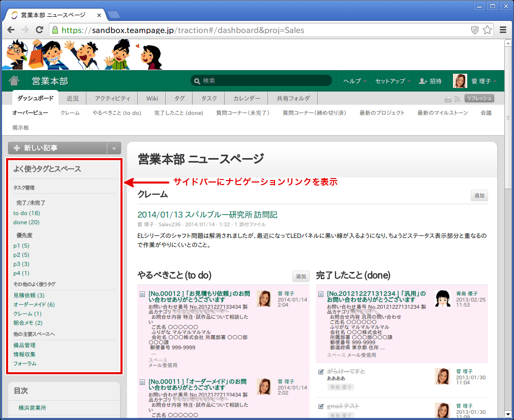Viewport: 514px width, 420px height.
Task: Expand the ヘルプ dropdown menu
Action: point(355,81)
